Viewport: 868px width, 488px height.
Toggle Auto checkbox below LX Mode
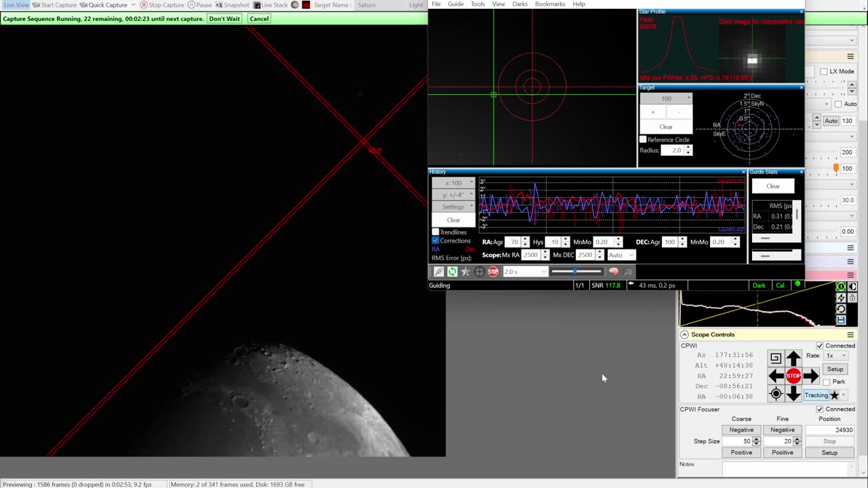click(838, 104)
